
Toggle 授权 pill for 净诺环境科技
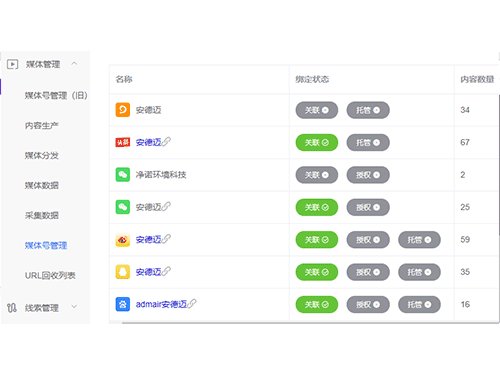368,175
